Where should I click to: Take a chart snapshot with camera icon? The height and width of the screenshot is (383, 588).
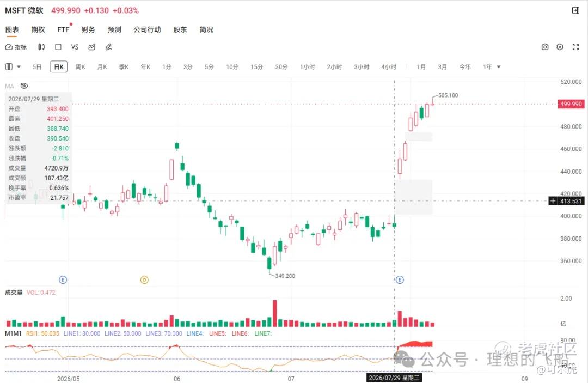click(x=545, y=47)
